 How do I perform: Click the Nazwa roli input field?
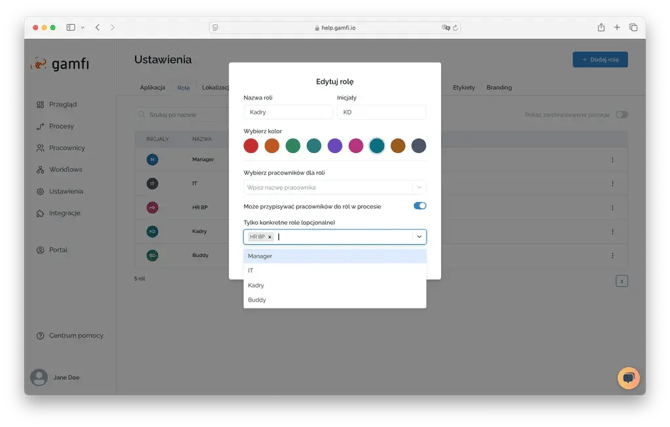coord(287,113)
